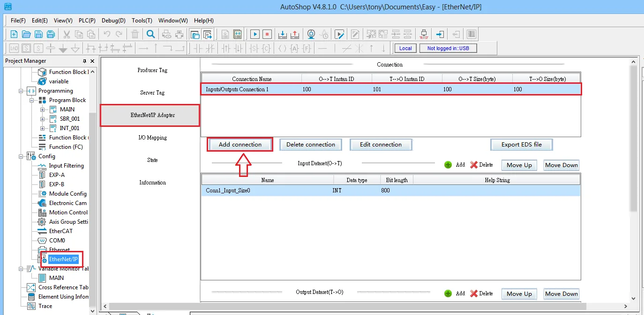
Task: Open print preview
Action: (166, 34)
